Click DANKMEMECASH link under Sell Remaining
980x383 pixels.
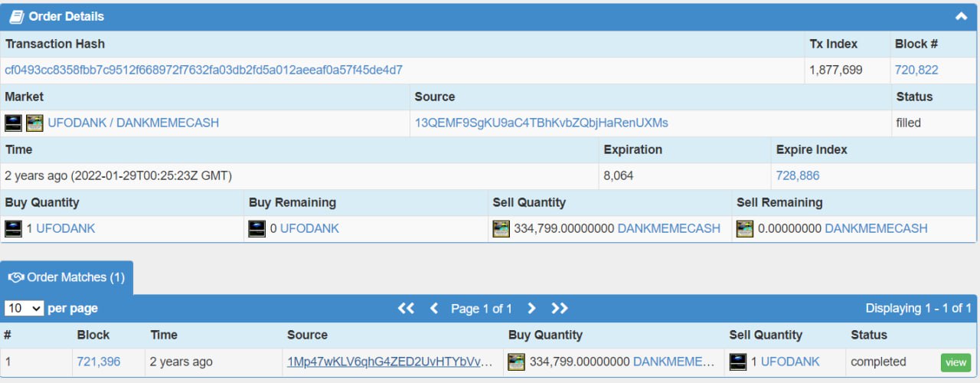point(876,228)
